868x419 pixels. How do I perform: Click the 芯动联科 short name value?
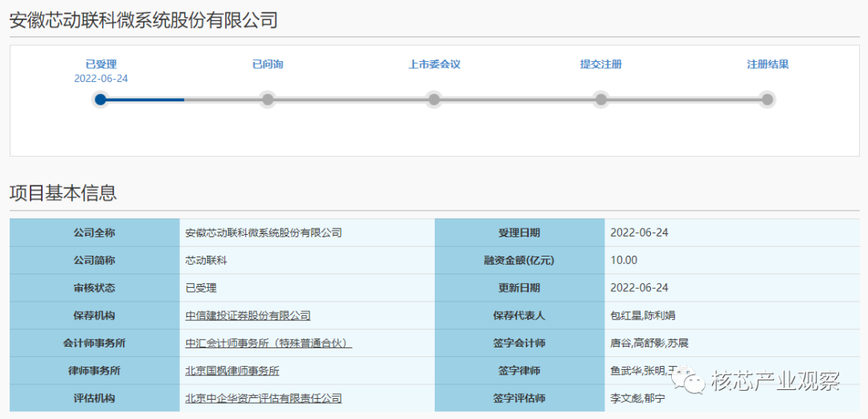206,261
